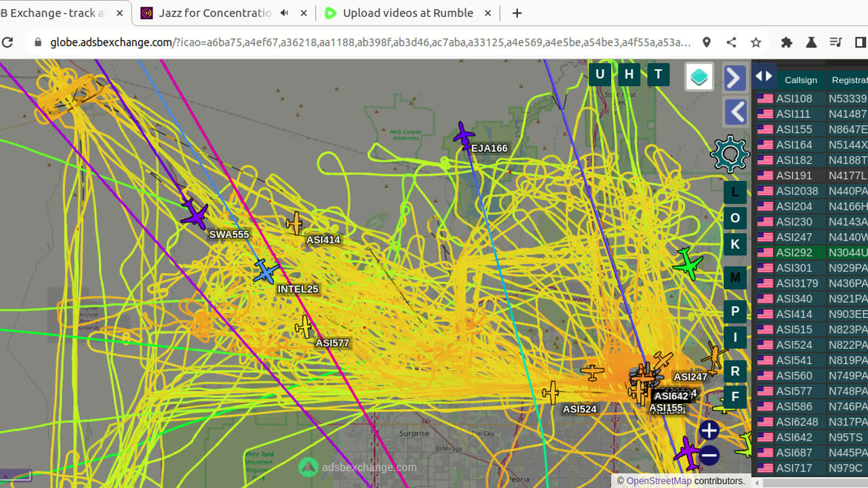The height and width of the screenshot is (488, 868).
Task: Select the purple aircraft beside minus button
Action: click(688, 453)
